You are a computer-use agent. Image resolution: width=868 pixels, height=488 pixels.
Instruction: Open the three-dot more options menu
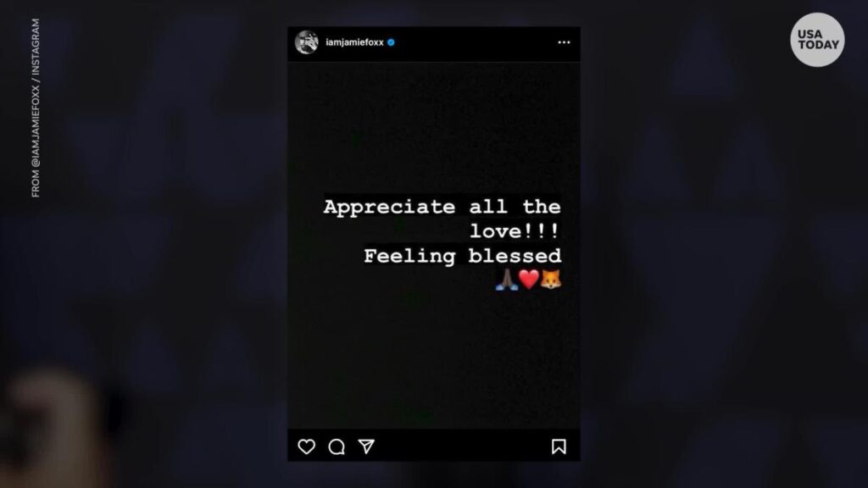564,42
